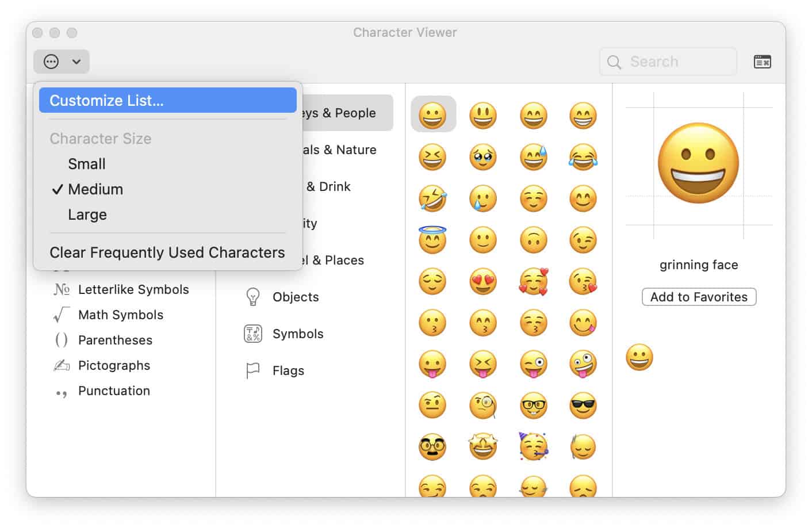Viewport: 812px width, 528px height.
Task: Select Clear Frequently Used Characters
Action: tap(167, 252)
